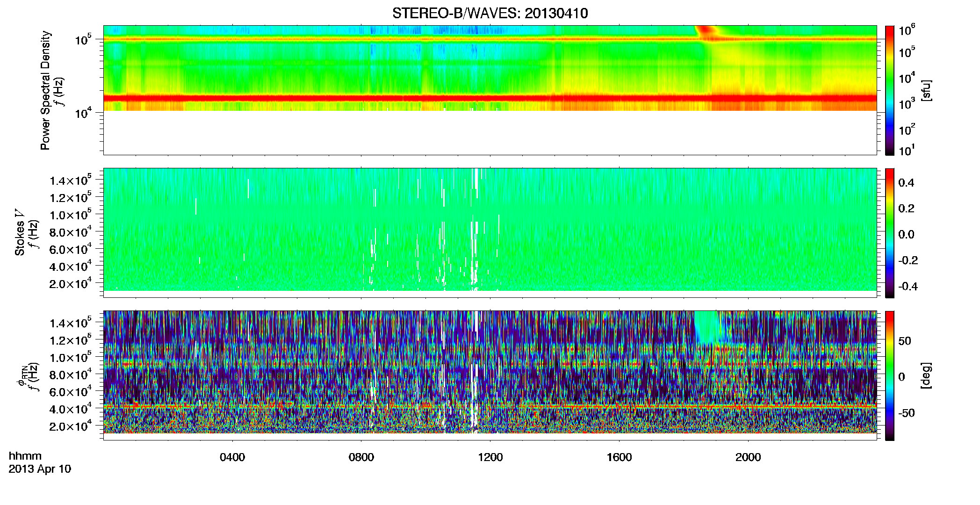
Task: Click the [sfu] unit label
Action: pyautogui.click(x=927, y=90)
